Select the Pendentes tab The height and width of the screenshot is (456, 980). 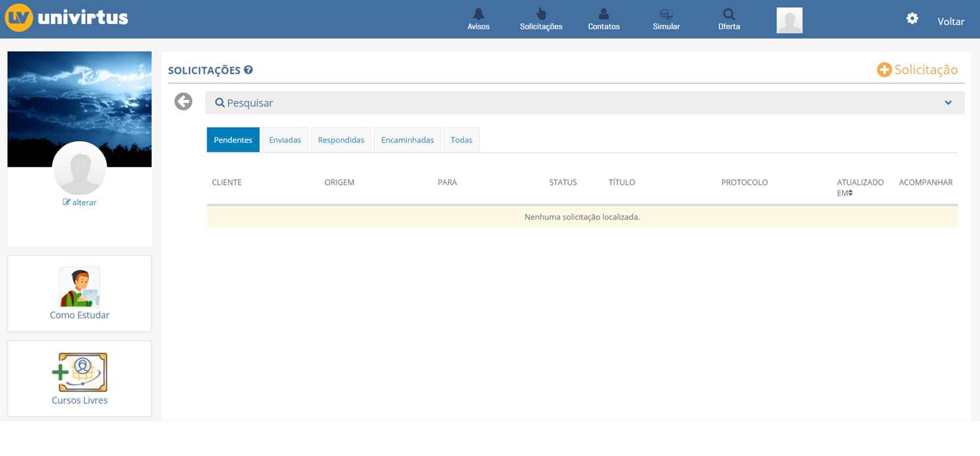(x=233, y=140)
